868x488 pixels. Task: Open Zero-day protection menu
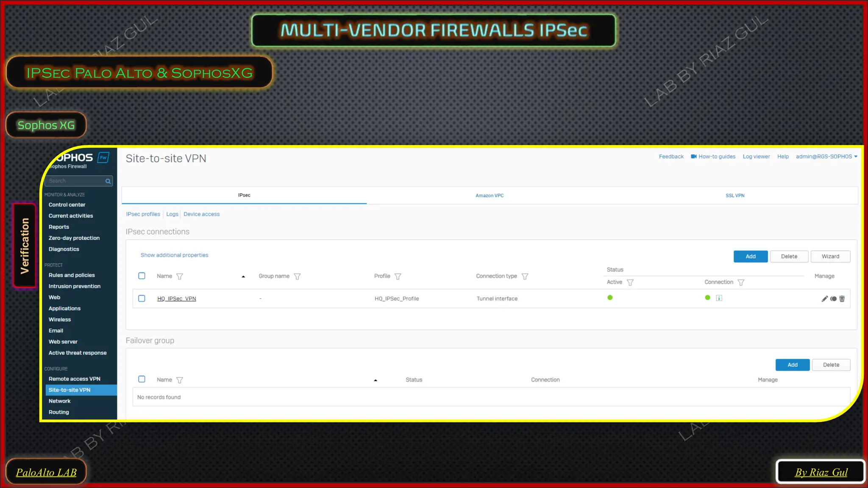coord(74,238)
